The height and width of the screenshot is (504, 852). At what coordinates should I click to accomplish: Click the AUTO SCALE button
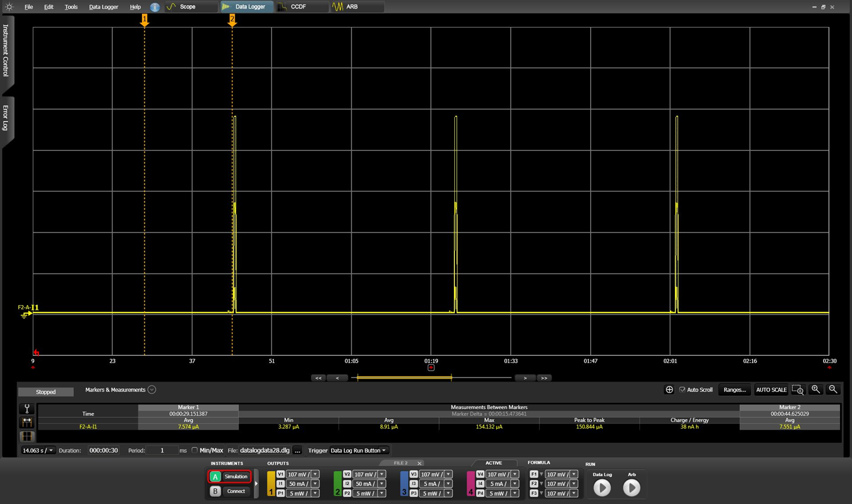point(771,390)
